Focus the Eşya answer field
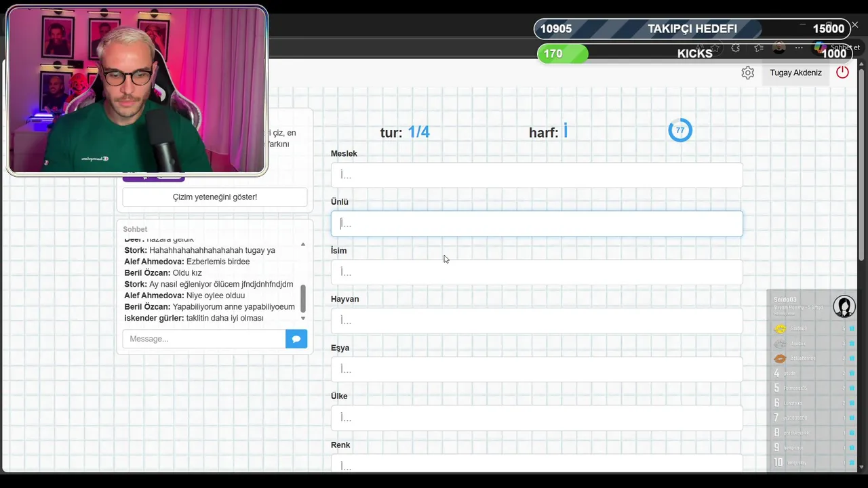 536,369
